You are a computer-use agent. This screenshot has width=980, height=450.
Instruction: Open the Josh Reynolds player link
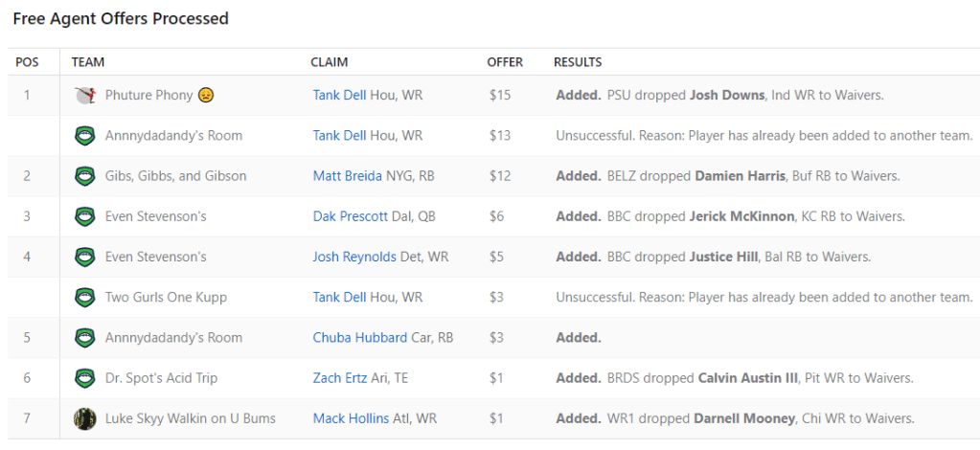coord(353,258)
